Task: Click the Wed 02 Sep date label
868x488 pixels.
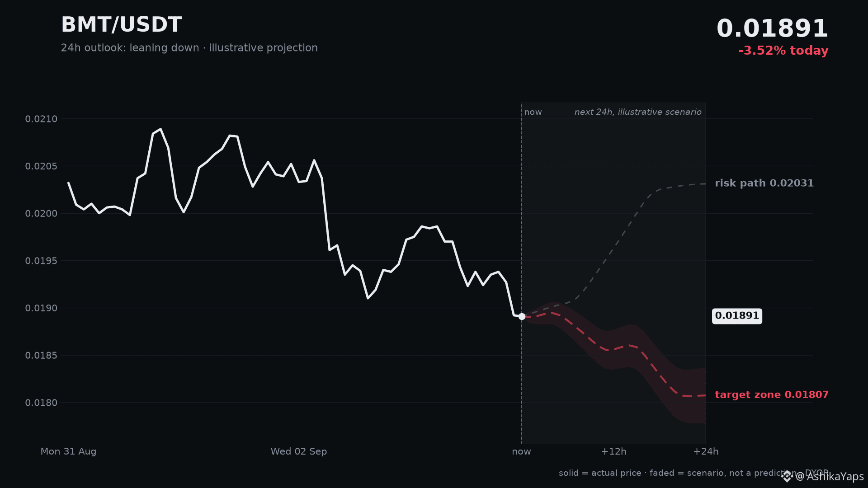Action: [298, 451]
